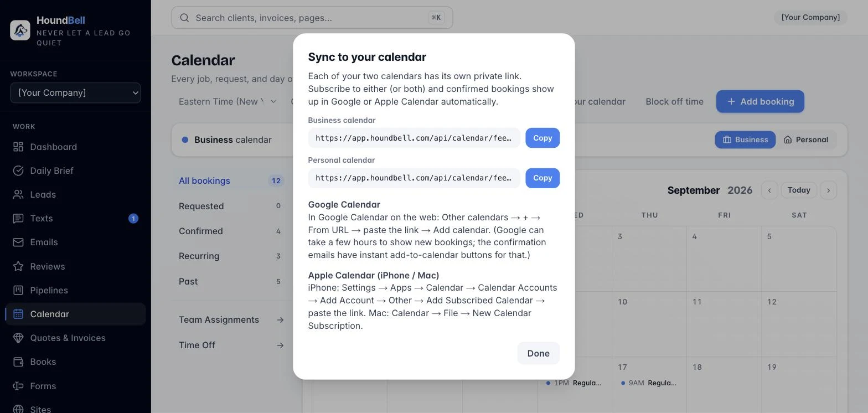Switch to Personal calendar view
Screen dimensions: 868x413
pos(806,140)
